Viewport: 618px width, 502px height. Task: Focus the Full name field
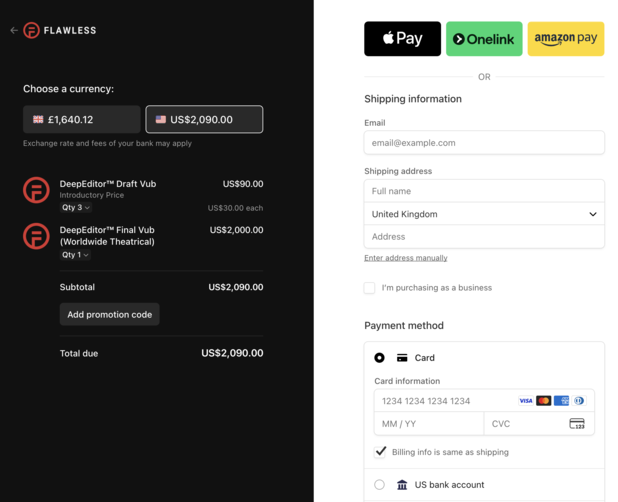(484, 191)
